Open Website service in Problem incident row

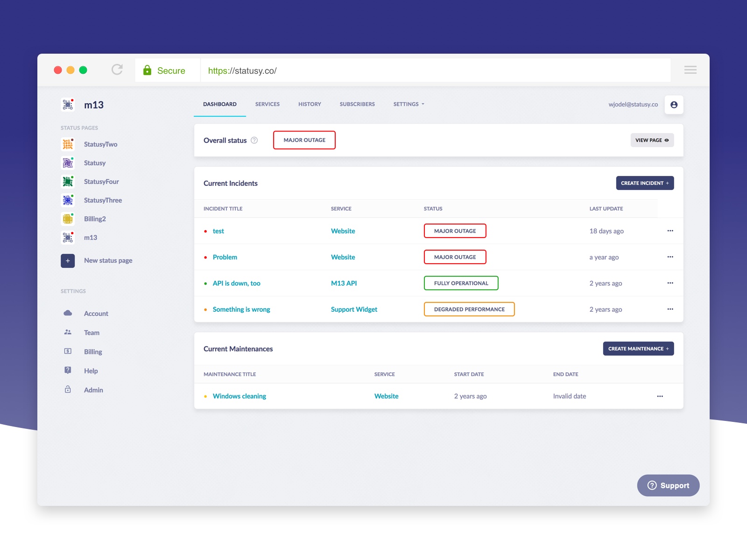click(x=343, y=257)
